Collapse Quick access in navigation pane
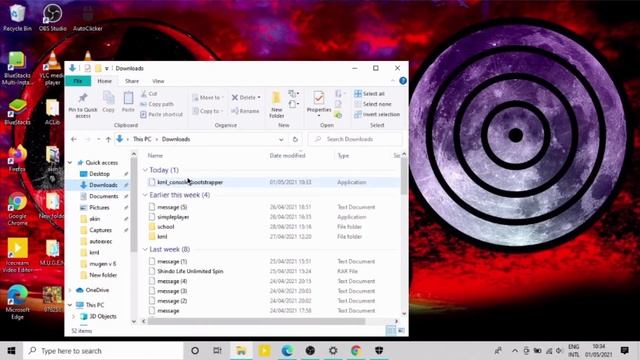 tap(70, 162)
